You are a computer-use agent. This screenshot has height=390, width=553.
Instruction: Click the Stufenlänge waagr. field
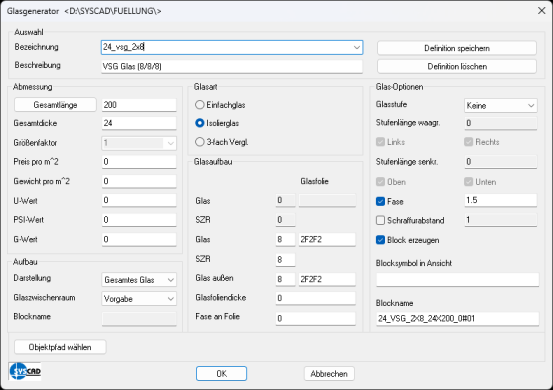pyautogui.click(x=500, y=123)
